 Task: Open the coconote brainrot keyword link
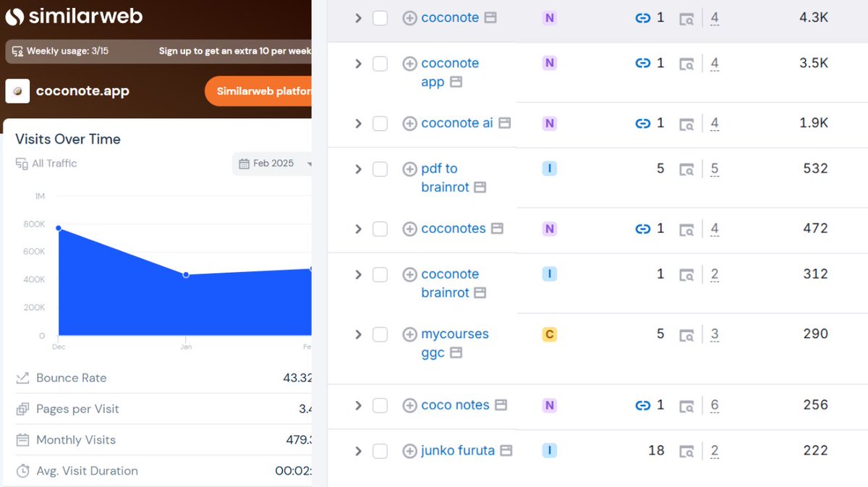tap(450, 284)
